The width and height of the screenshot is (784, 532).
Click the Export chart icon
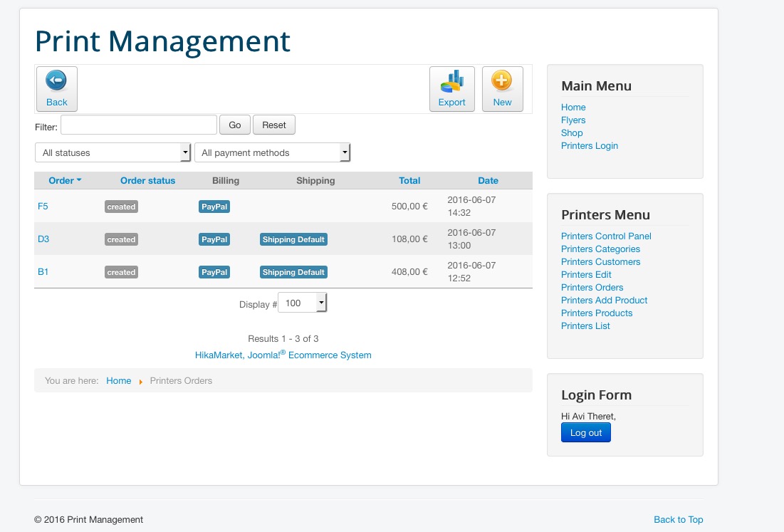(x=451, y=81)
